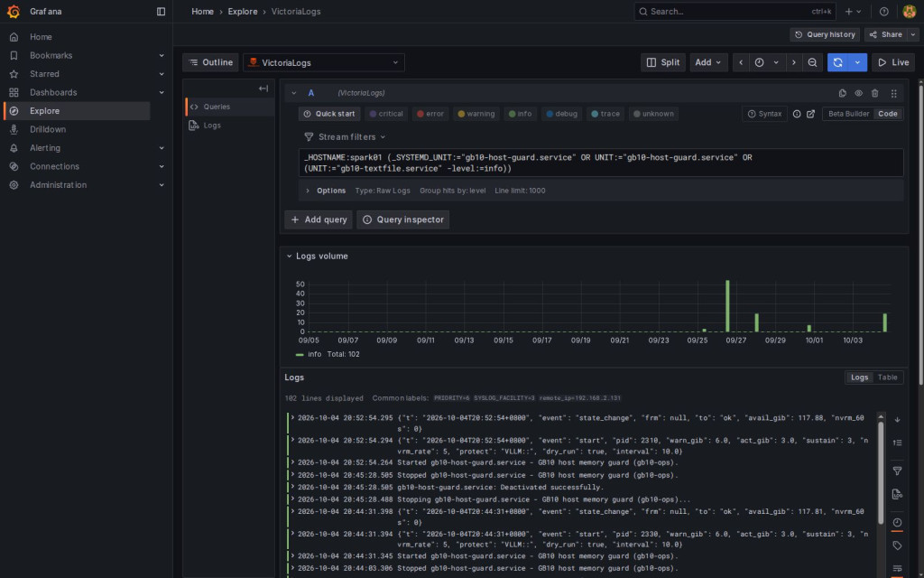
Task: Toggle query A visibility with the eye icon
Action: tap(859, 93)
